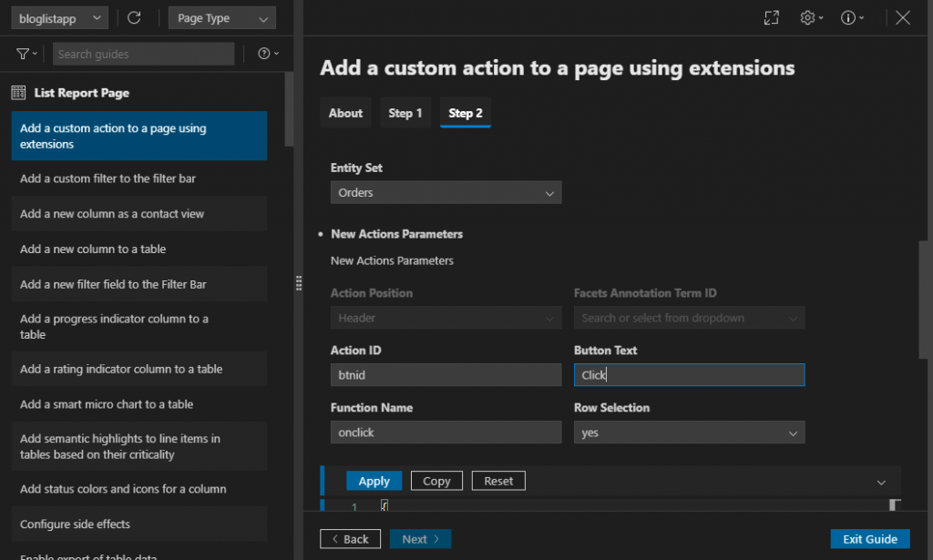Click the panel splitter grip handle

click(299, 283)
